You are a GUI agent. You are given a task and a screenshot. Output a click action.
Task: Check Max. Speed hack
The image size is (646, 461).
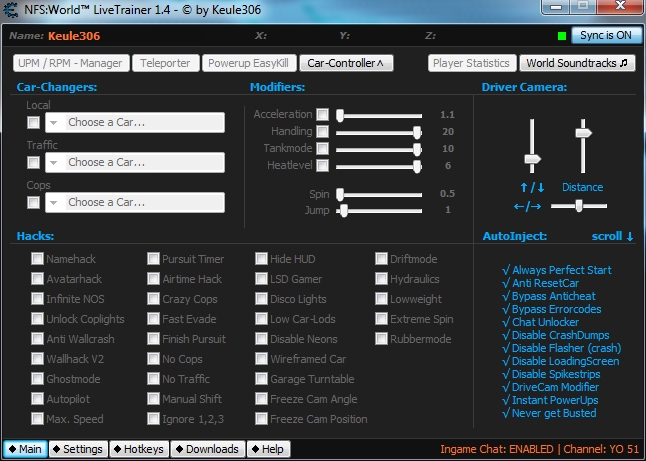click(37, 419)
